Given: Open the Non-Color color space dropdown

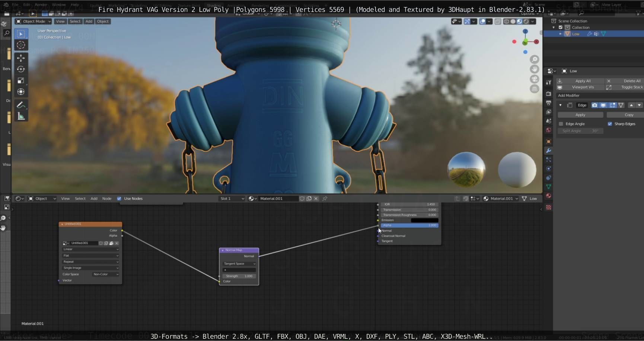Looking at the screenshot, I should 106,274.
